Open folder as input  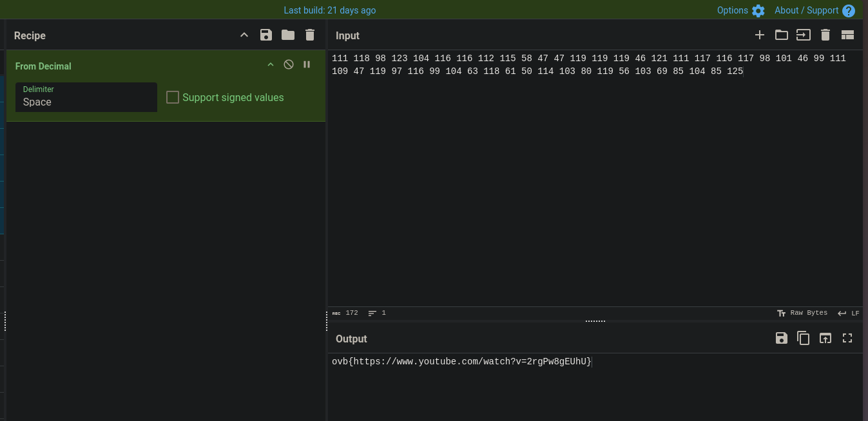(x=782, y=35)
